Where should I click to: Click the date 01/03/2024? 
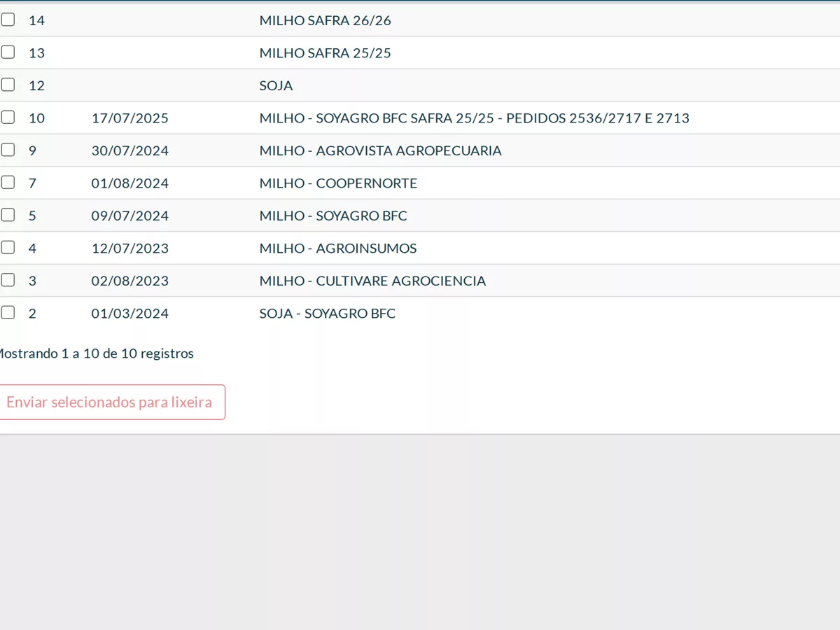pyautogui.click(x=130, y=314)
